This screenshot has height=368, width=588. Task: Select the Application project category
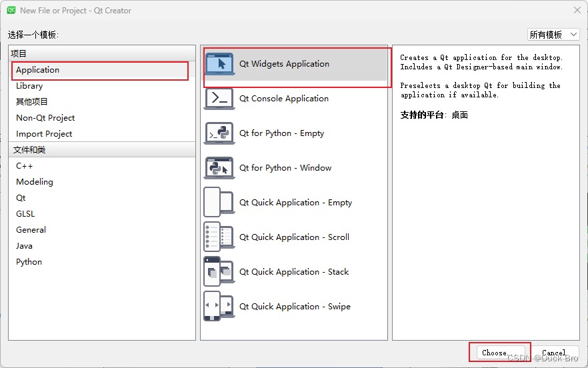102,70
